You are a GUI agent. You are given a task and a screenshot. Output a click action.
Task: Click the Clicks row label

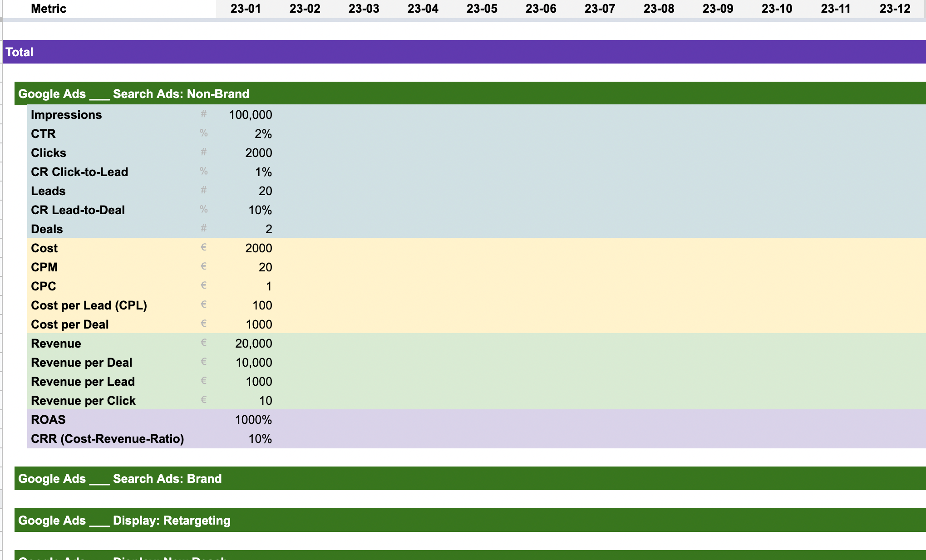(x=49, y=153)
